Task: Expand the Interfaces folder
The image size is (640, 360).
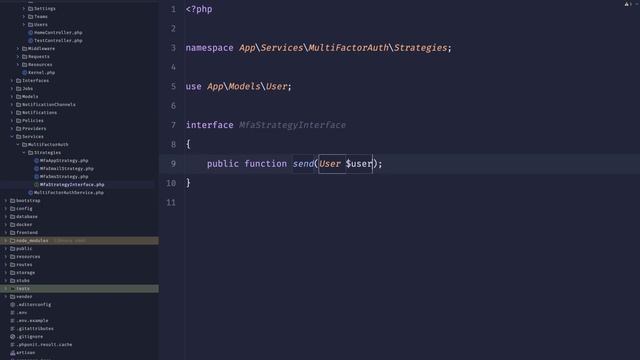Action: pos(12,80)
